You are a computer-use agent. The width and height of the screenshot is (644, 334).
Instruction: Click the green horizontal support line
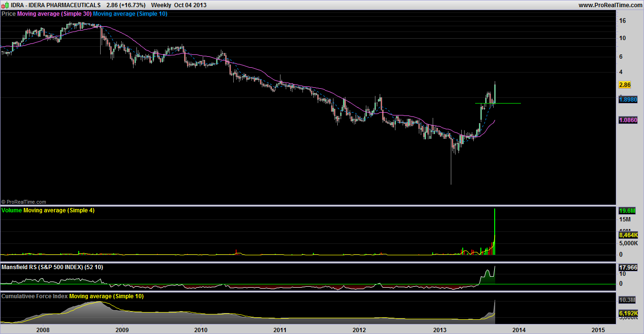tap(508, 103)
